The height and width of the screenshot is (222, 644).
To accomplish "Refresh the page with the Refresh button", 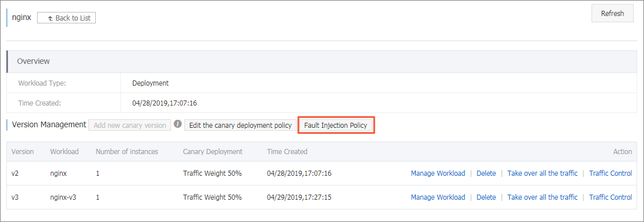I will click(613, 14).
